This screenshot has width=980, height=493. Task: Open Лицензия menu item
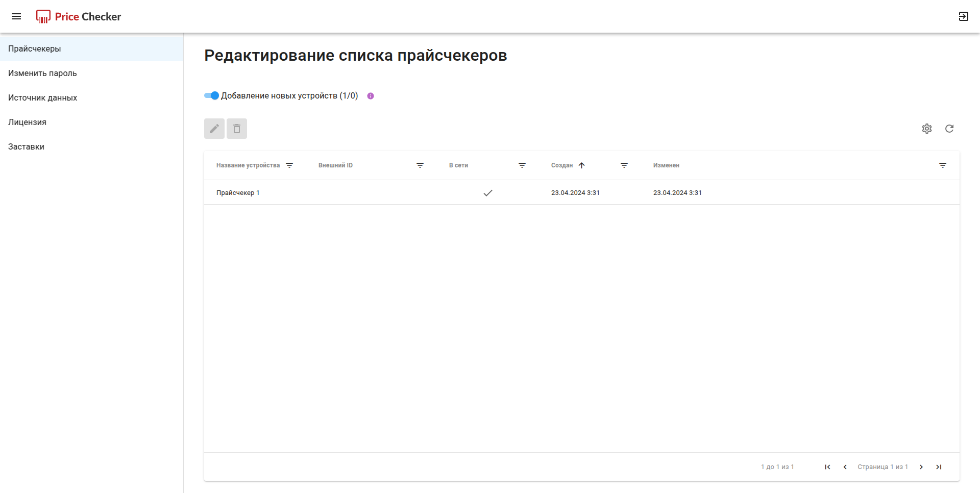92,122
